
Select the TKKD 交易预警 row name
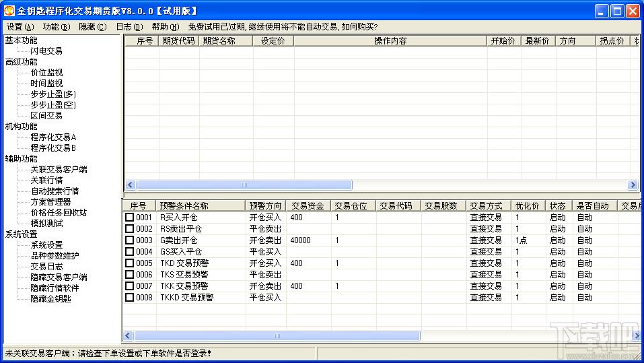point(187,297)
